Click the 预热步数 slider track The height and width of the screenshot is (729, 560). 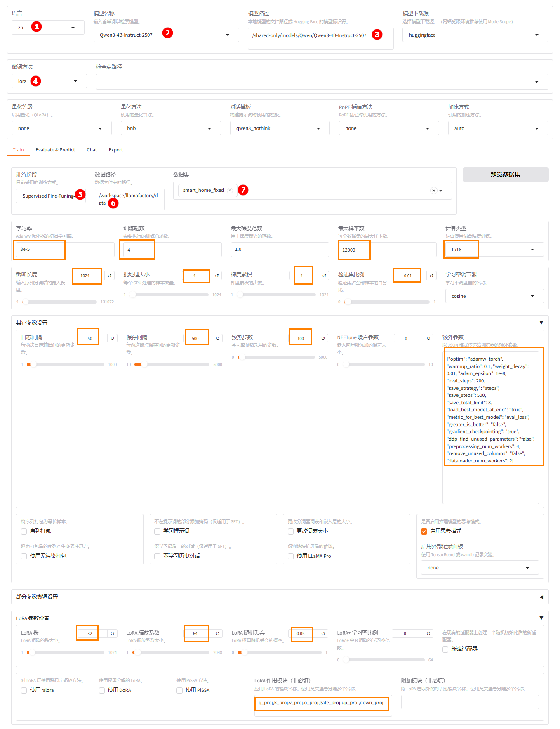coord(280,357)
